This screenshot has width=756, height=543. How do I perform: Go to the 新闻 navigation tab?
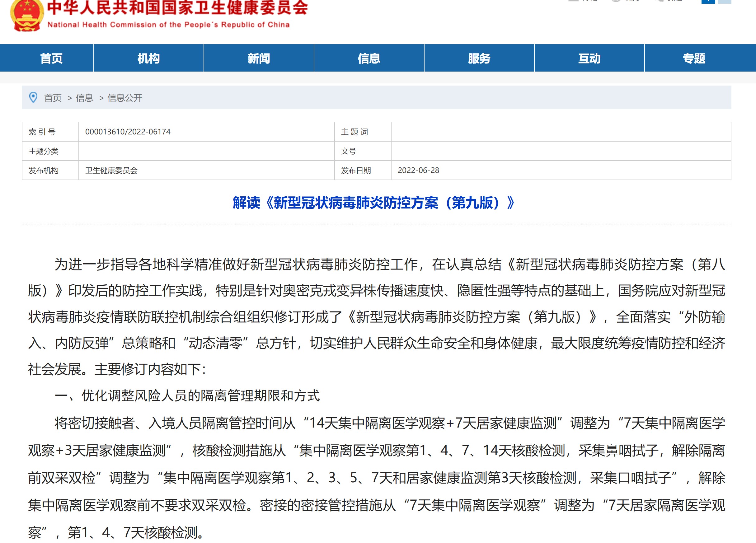(259, 58)
